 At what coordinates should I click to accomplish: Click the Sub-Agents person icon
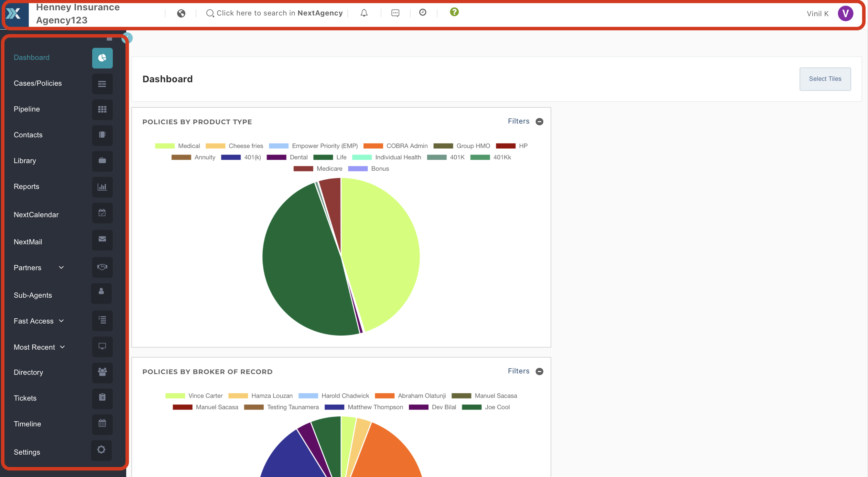pyautogui.click(x=101, y=293)
